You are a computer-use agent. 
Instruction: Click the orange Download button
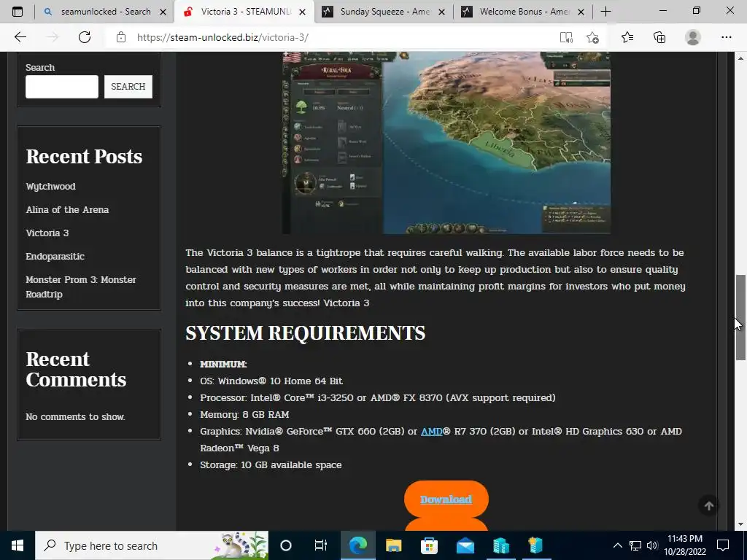446,499
